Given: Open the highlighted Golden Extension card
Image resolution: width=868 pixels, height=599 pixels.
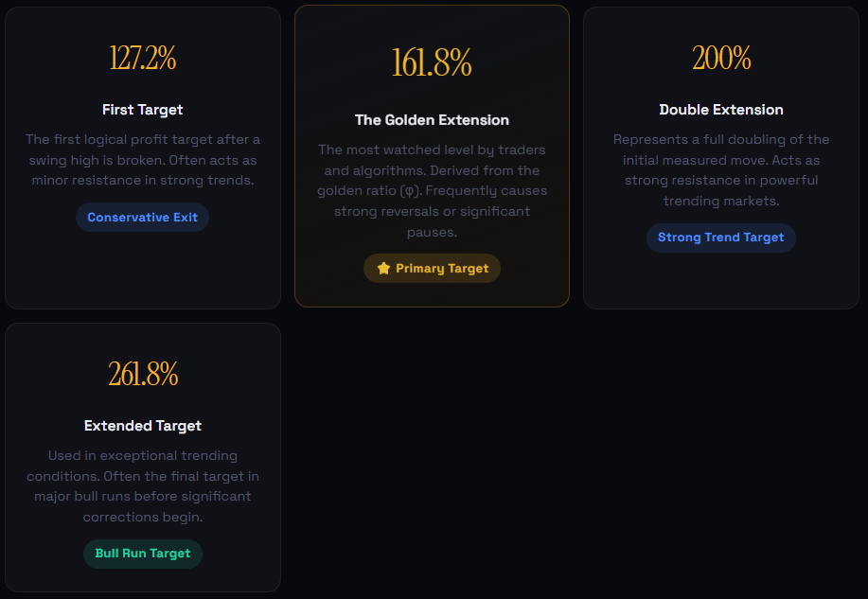Looking at the screenshot, I should tap(432, 156).
